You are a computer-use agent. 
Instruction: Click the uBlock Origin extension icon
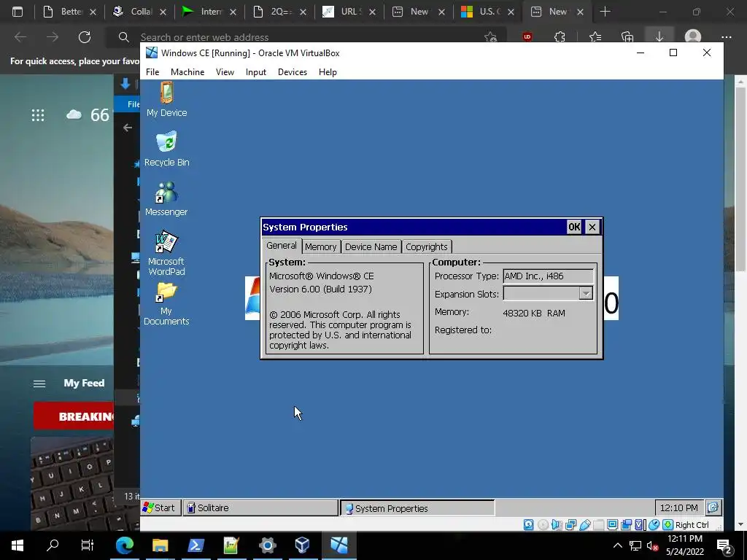point(527,37)
